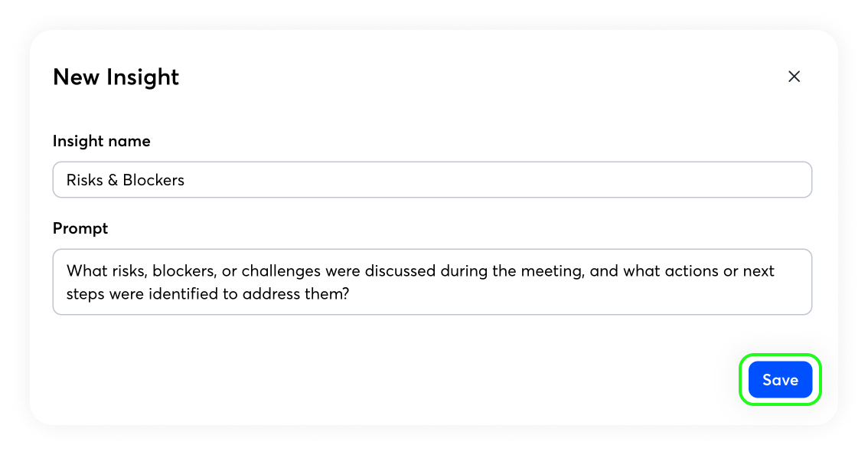Image resolution: width=868 pixels, height=455 pixels.
Task: Click the "New Insight" dialog title
Action: (x=116, y=77)
